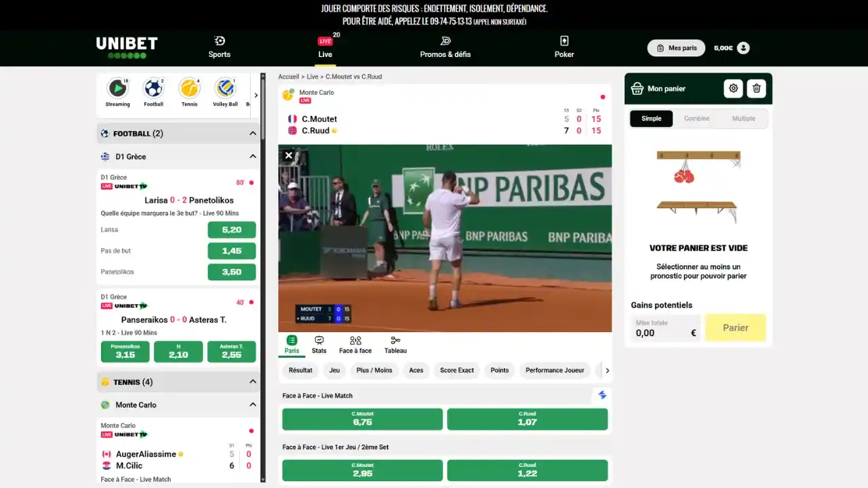Viewport: 868px width, 488px height.
Task: Open Promos & défis section
Action: 445,47
